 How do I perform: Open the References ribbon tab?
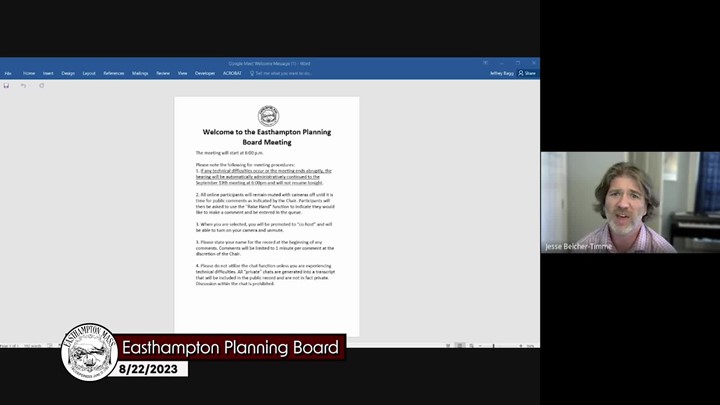[114, 73]
